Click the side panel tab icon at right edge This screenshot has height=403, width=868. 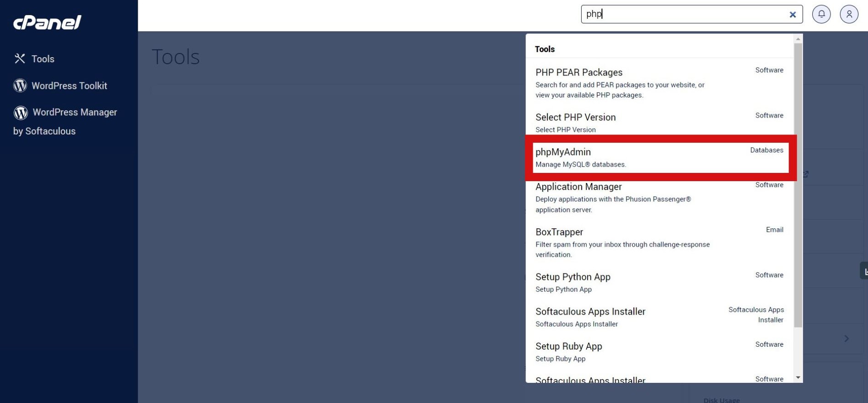click(x=864, y=271)
